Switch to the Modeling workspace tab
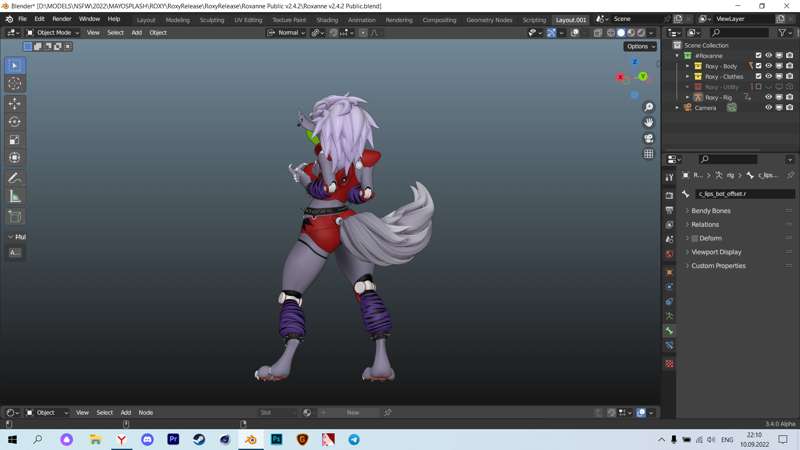The width and height of the screenshot is (800, 450). 178,20
